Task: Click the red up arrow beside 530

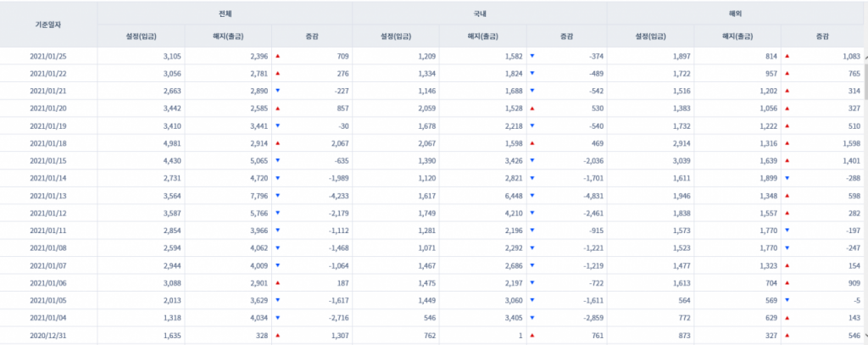Action: tap(531, 109)
